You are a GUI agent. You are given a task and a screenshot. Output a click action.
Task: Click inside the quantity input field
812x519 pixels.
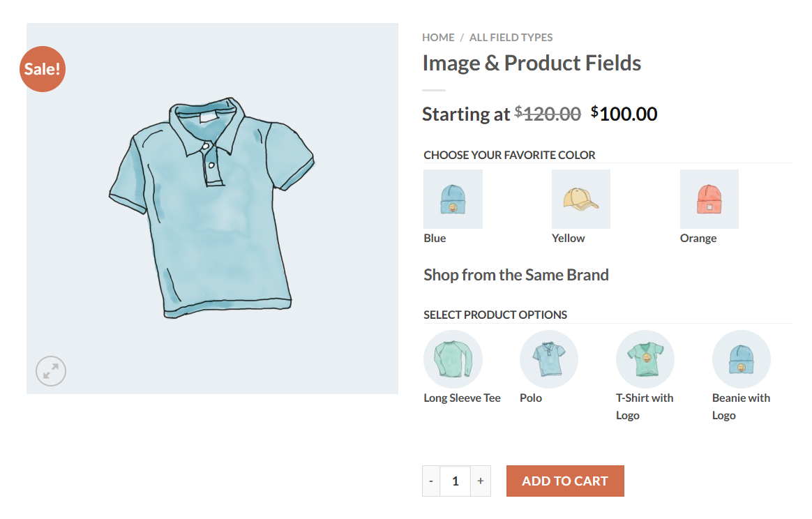(x=455, y=481)
